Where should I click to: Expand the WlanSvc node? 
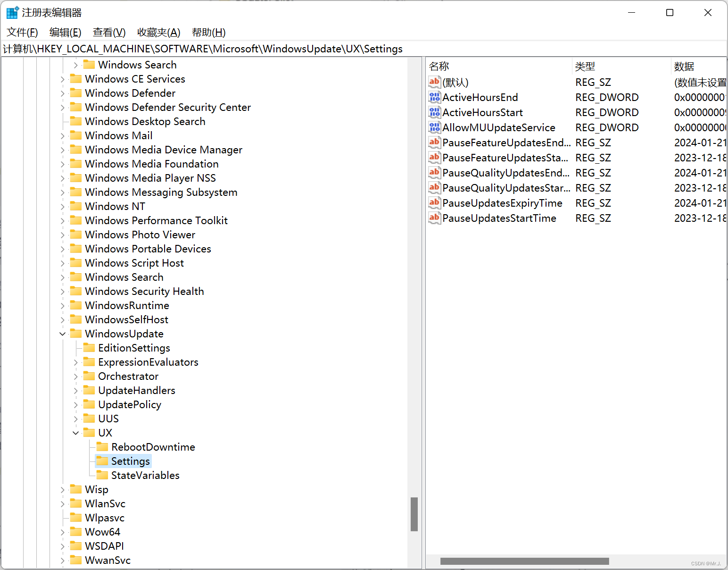(x=63, y=504)
